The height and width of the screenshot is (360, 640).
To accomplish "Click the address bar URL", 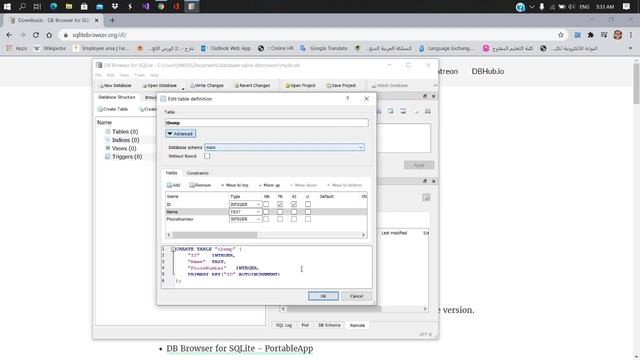I will pyautogui.click(x=99, y=35).
